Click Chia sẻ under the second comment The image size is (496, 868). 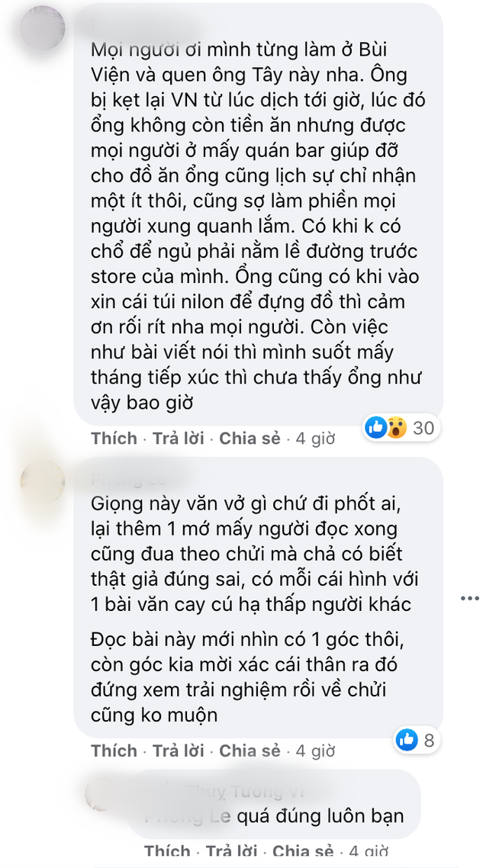click(x=250, y=751)
